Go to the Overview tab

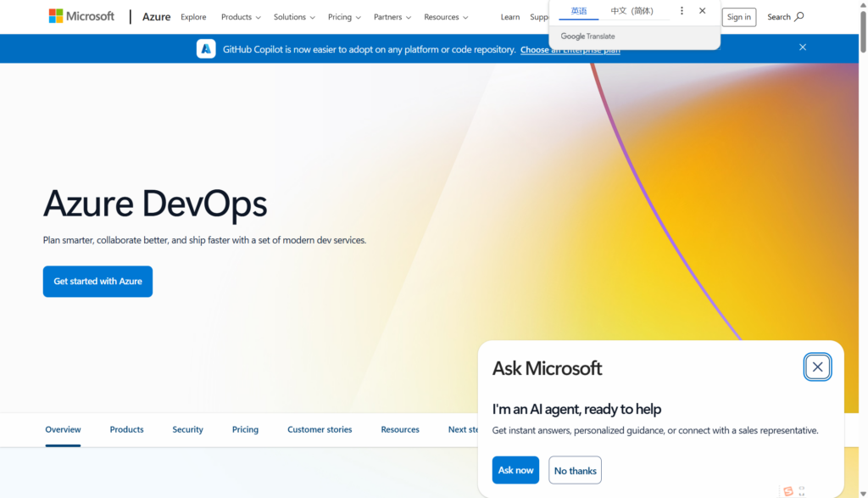[63, 429]
